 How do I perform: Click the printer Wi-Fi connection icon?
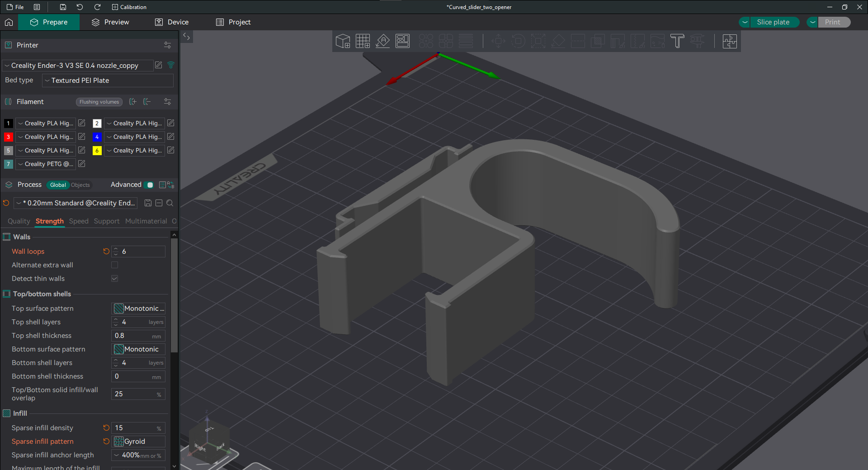[x=171, y=65]
